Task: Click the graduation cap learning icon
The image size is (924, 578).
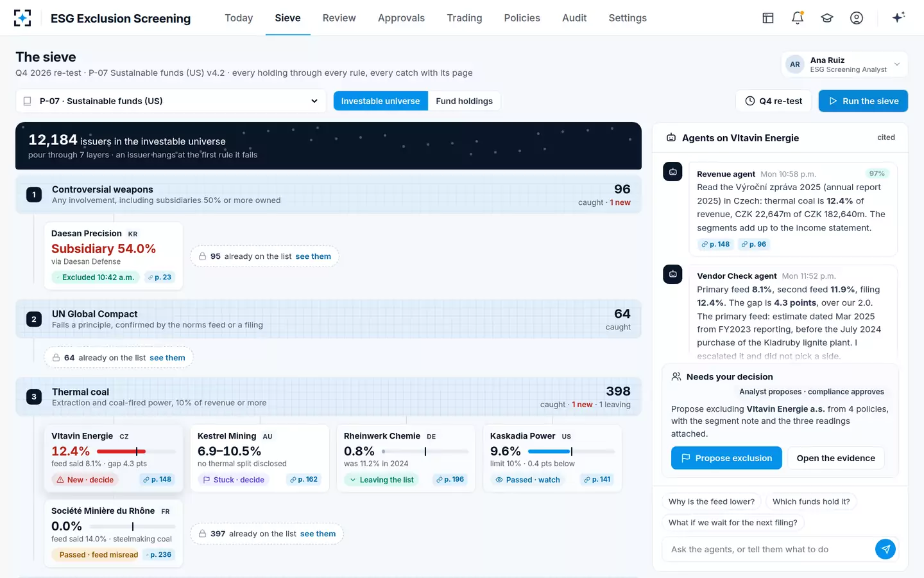Action: (x=827, y=18)
